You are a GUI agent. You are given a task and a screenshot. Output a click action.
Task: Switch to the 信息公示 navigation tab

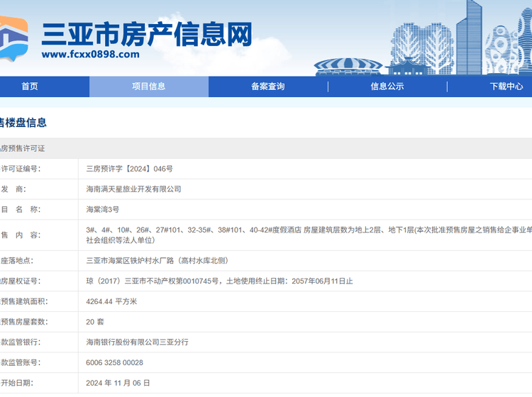coord(387,86)
